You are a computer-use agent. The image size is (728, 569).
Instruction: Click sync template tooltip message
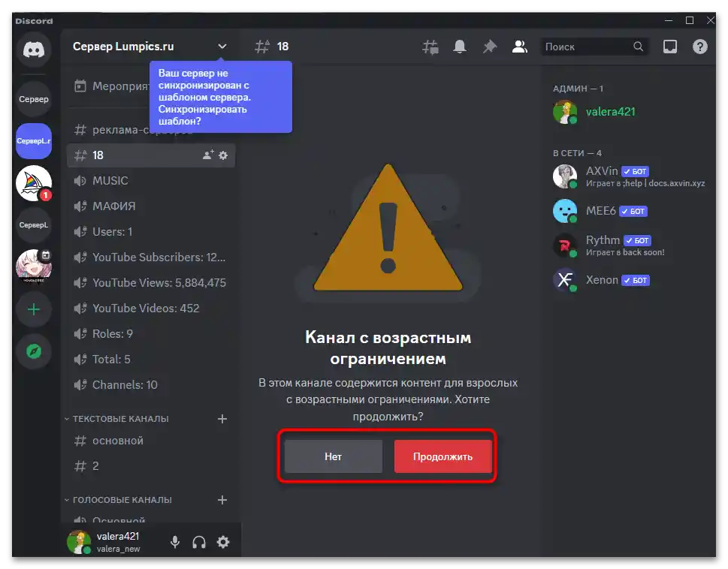coord(221,97)
